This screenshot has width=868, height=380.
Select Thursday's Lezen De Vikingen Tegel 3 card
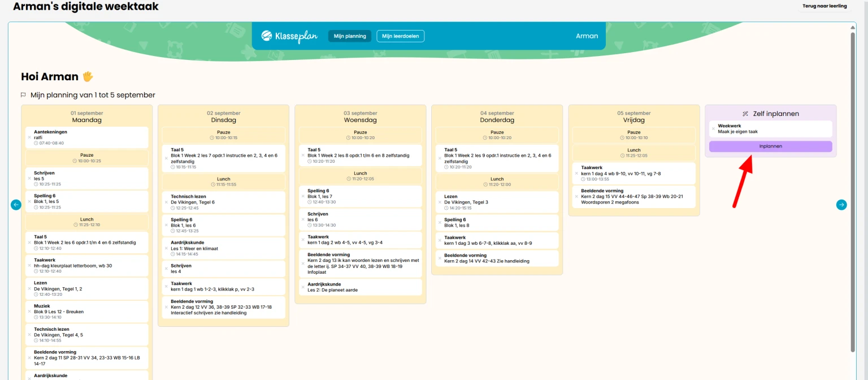coord(497,202)
